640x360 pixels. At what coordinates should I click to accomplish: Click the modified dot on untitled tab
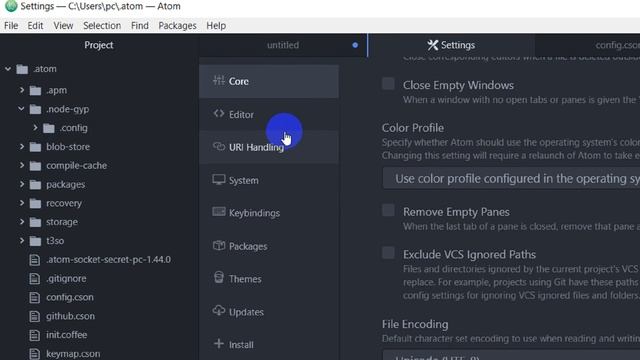[355, 45]
